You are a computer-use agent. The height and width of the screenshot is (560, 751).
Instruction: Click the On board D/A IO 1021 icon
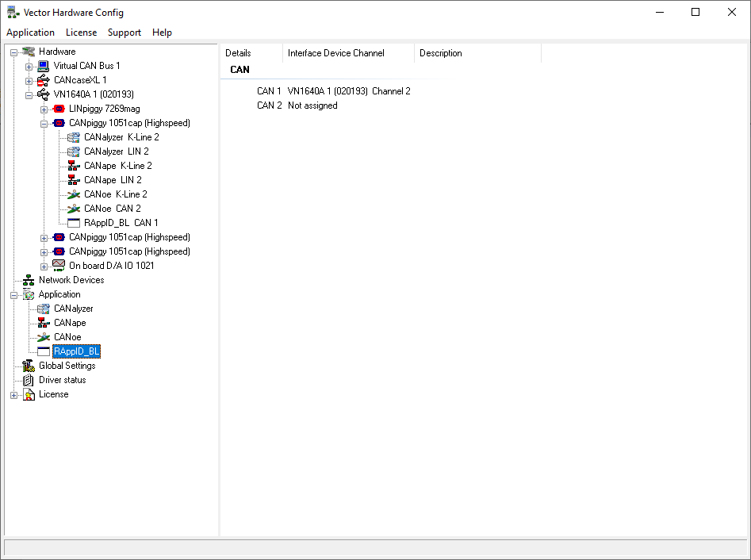[x=59, y=265]
